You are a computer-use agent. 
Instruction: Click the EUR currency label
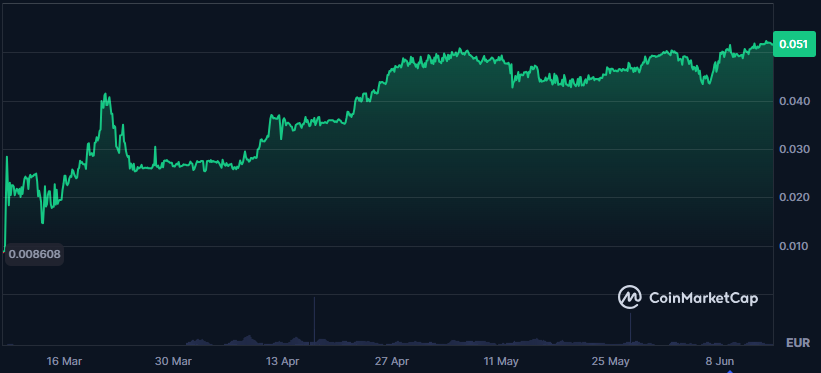point(798,343)
